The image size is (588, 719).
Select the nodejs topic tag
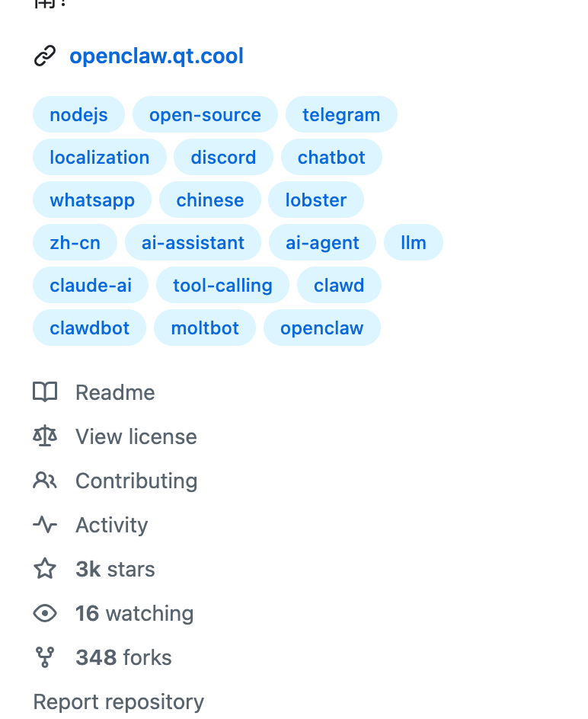tap(78, 115)
